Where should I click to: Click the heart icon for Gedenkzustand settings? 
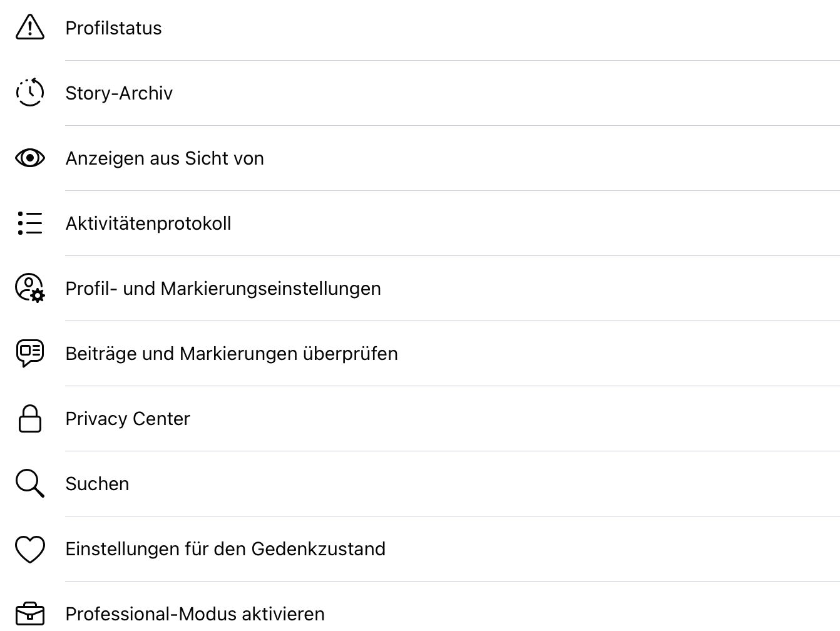pos(29,549)
